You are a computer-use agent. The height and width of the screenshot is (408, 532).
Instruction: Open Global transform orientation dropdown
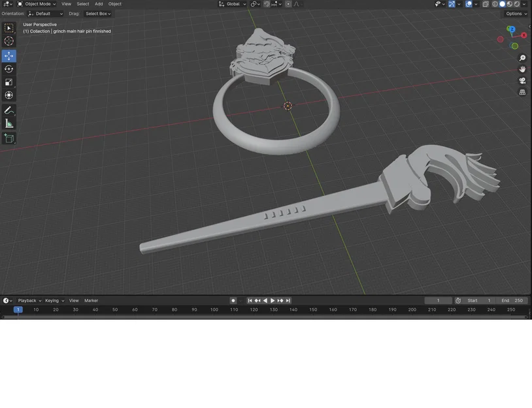coord(233,4)
